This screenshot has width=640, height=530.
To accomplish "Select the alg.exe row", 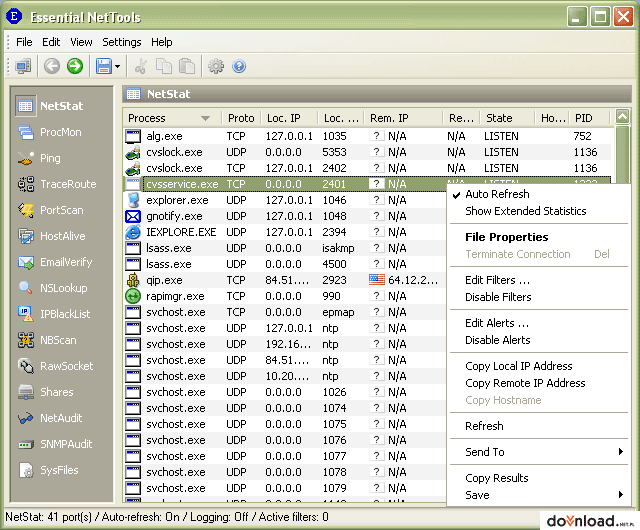I will [x=367, y=136].
